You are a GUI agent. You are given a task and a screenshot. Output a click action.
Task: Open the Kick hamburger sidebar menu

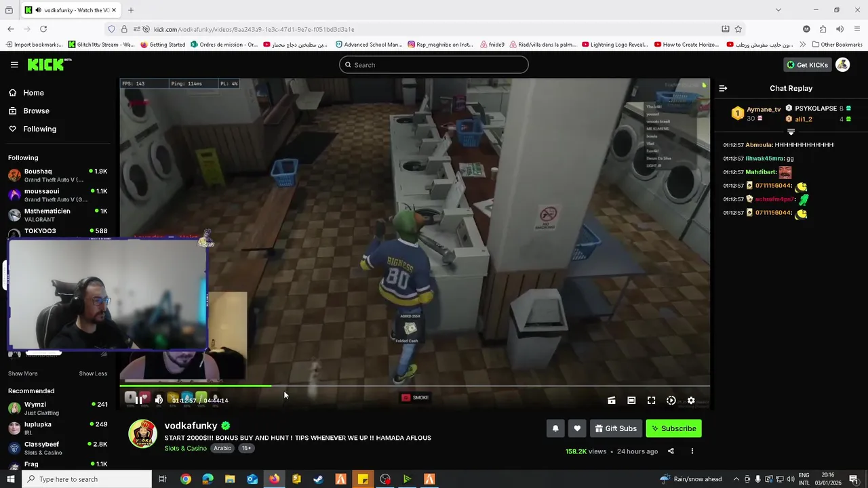(14, 64)
